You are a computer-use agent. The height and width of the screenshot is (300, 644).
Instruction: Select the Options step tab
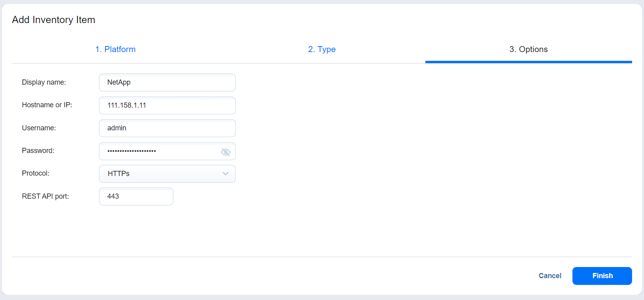point(528,49)
